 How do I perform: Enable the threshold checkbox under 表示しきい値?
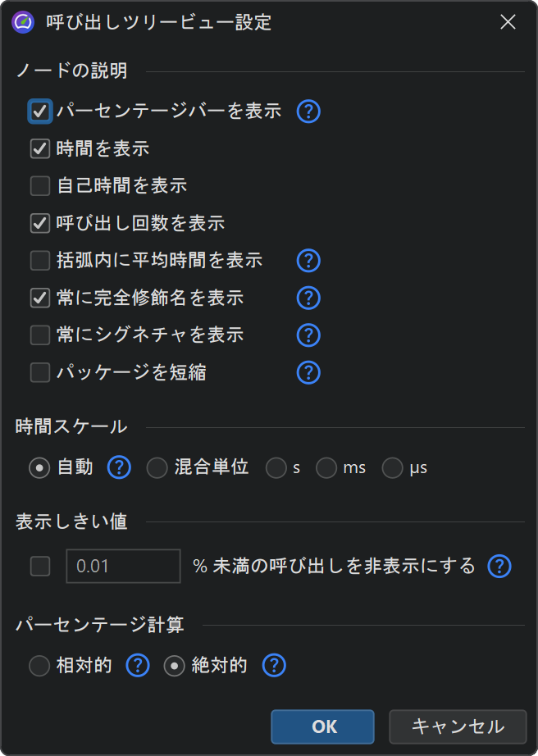click(x=40, y=566)
